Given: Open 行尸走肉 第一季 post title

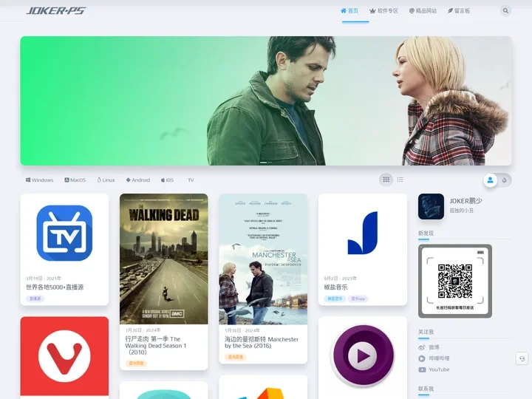Looking at the screenshot, I should 156,345.
